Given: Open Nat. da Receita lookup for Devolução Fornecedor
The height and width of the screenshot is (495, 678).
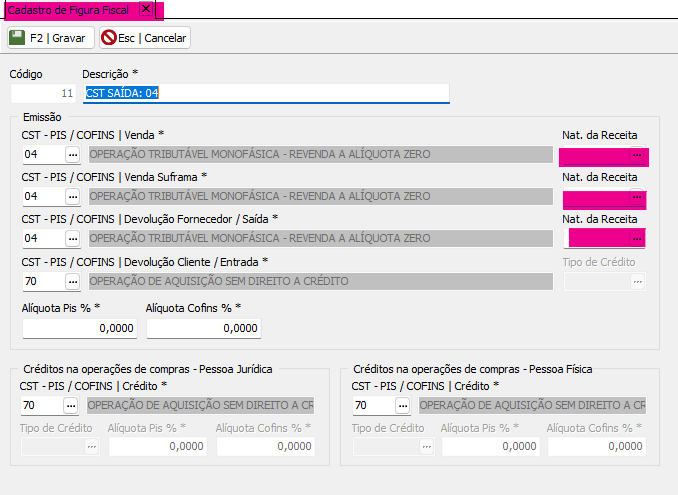Looking at the screenshot, I should click(636, 239).
